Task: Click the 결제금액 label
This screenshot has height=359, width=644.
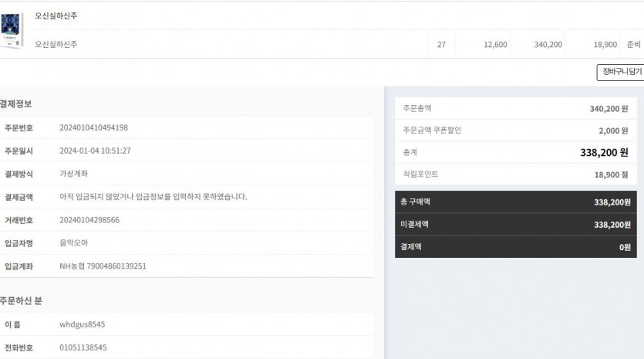Action: coord(19,197)
